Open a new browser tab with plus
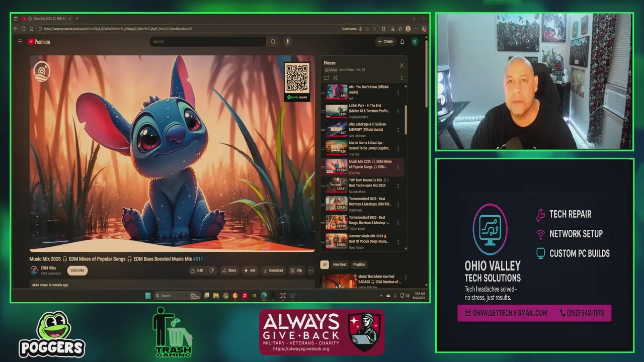 pyautogui.click(x=76, y=19)
